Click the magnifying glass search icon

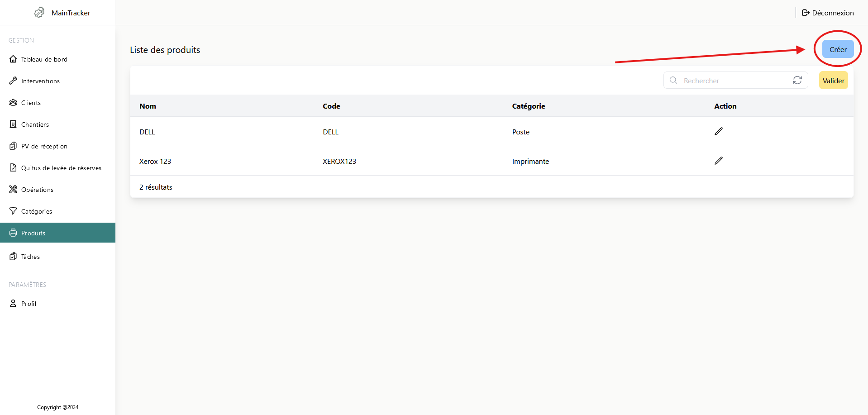pos(673,80)
